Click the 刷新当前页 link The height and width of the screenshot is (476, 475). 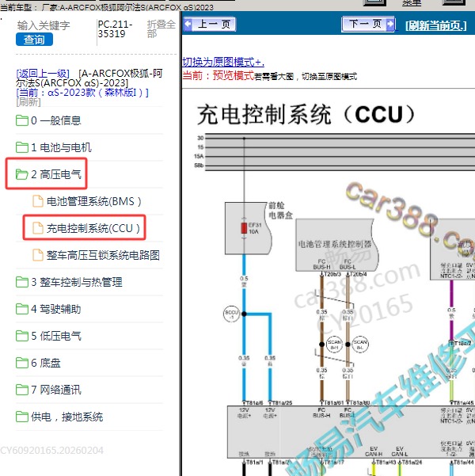(x=435, y=26)
